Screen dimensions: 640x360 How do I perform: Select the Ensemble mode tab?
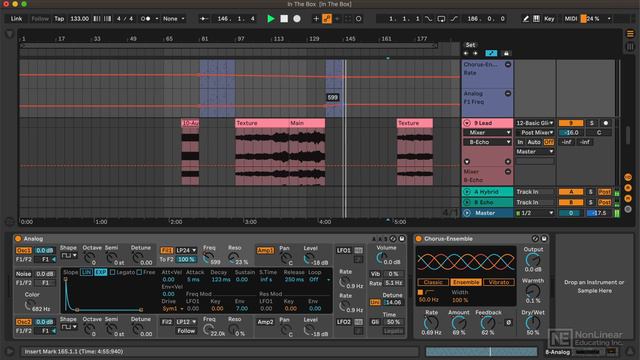466,282
